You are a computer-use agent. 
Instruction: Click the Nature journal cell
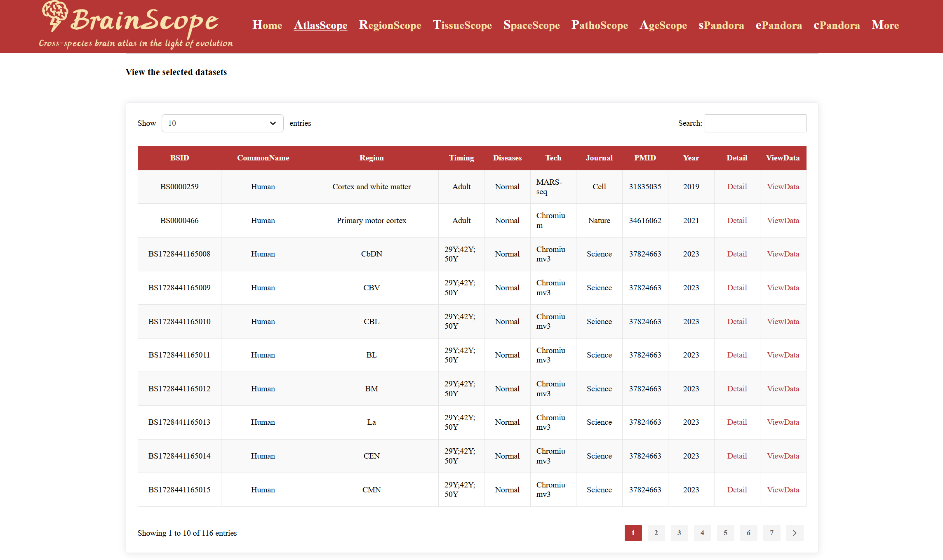(x=599, y=221)
